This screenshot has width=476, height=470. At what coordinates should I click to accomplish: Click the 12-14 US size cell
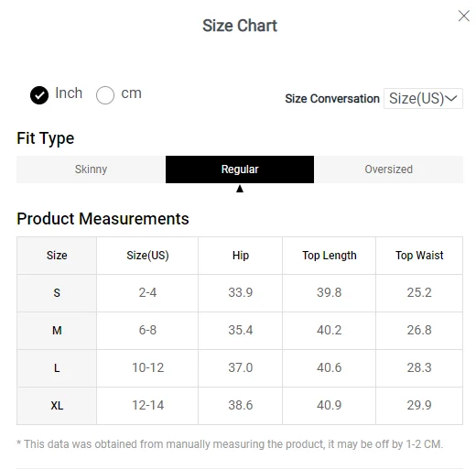pyautogui.click(x=147, y=405)
